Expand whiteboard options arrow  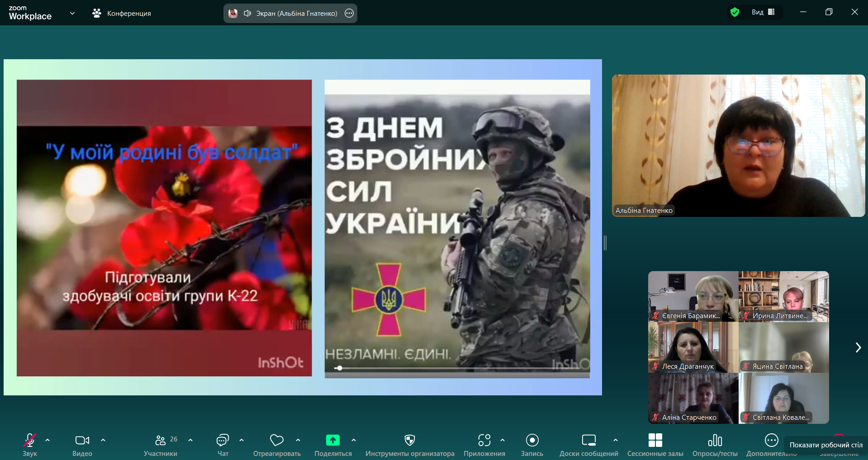[616, 440]
